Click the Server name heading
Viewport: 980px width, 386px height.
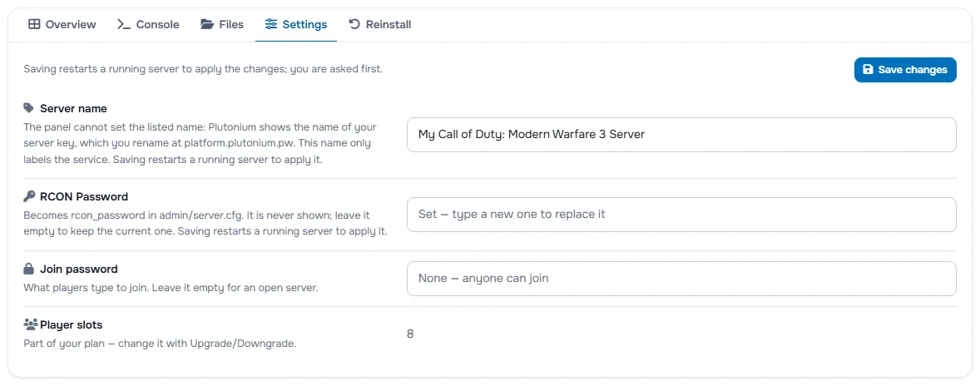tap(73, 108)
